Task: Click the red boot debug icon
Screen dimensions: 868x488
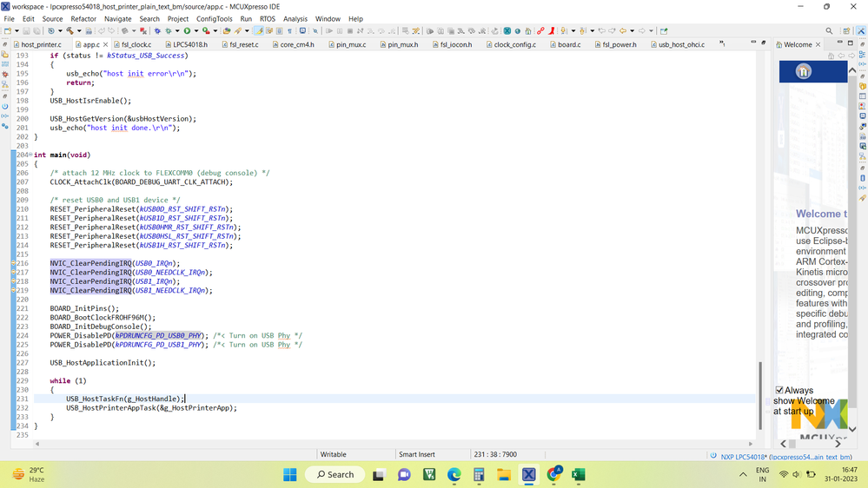Action: [x=552, y=31]
